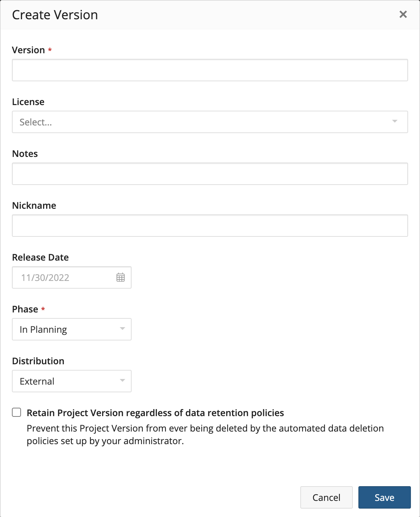Enable Retain Project Version regardless of retention policies
The image size is (420, 517).
tap(16, 413)
